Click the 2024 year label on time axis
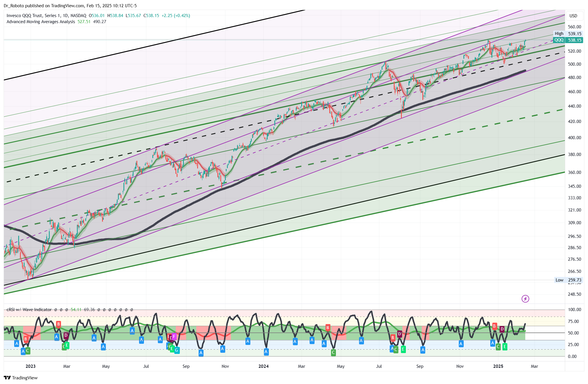 coord(263,366)
